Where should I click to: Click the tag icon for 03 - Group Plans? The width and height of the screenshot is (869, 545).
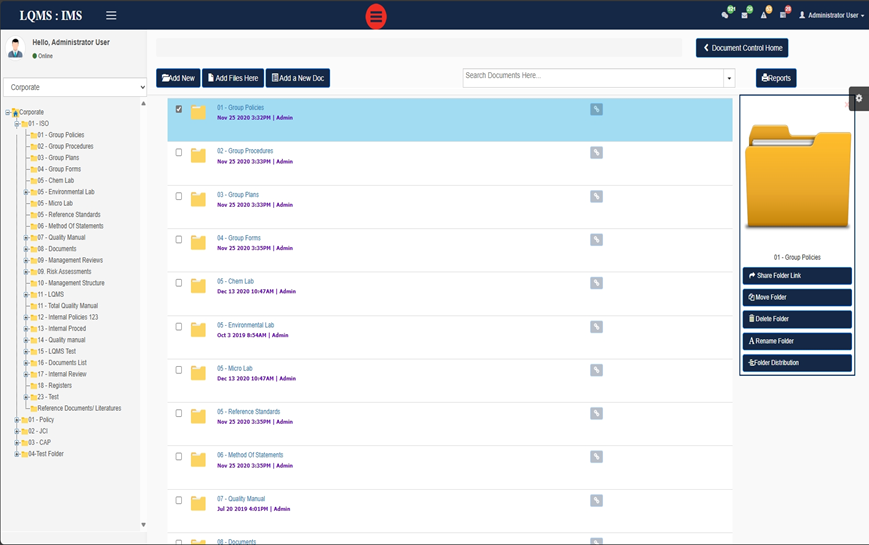(596, 196)
